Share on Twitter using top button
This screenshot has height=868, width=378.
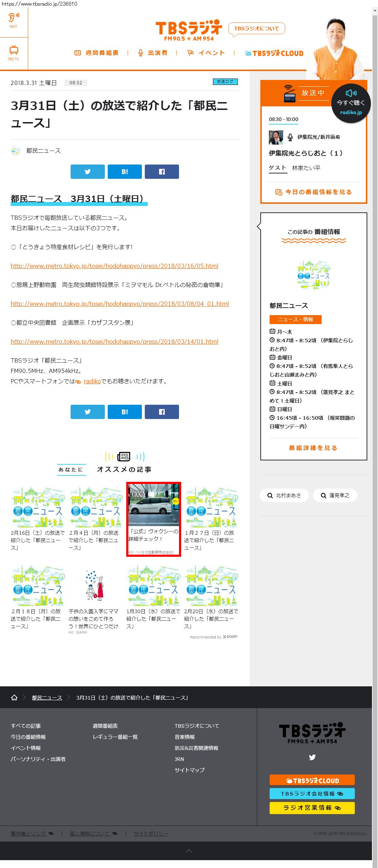coord(88,172)
